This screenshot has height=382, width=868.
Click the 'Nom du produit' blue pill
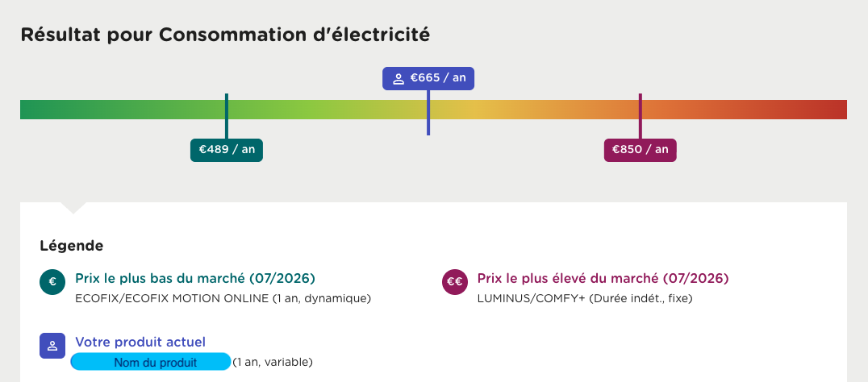click(151, 362)
